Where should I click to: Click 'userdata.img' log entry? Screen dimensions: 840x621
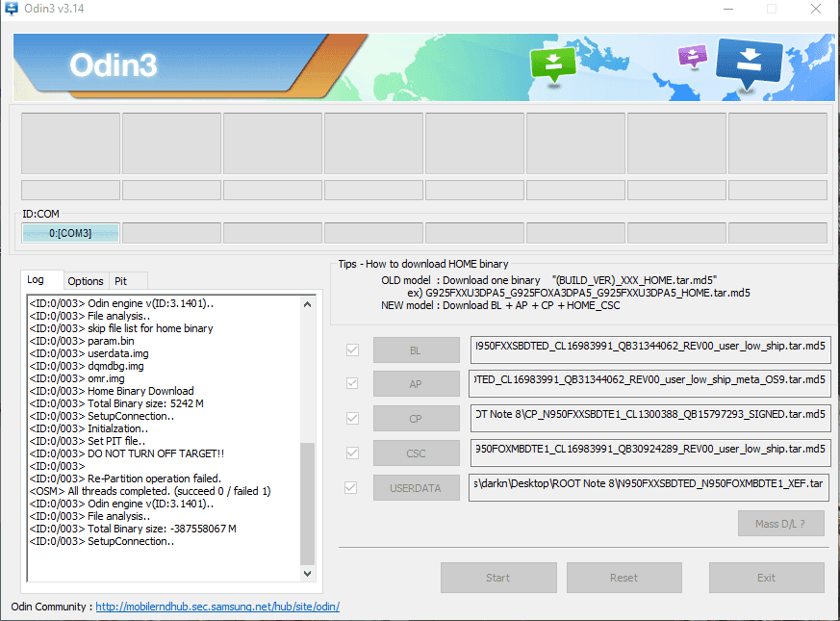tap(89, 353)
